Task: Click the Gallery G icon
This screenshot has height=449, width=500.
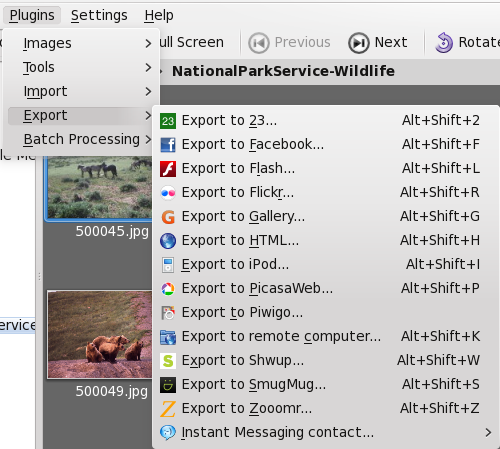Action: coord(168,217)
